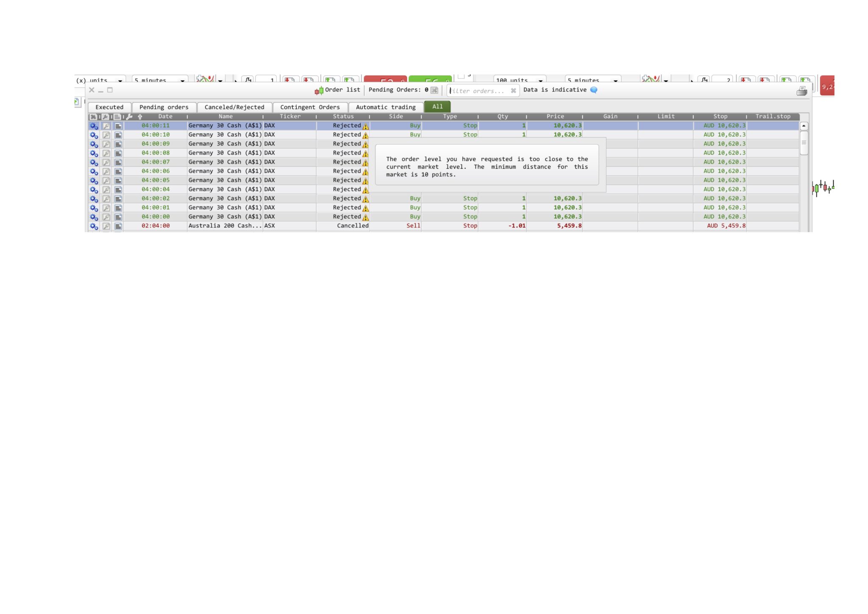Switch to the Executed tab

tap(109, 107)
